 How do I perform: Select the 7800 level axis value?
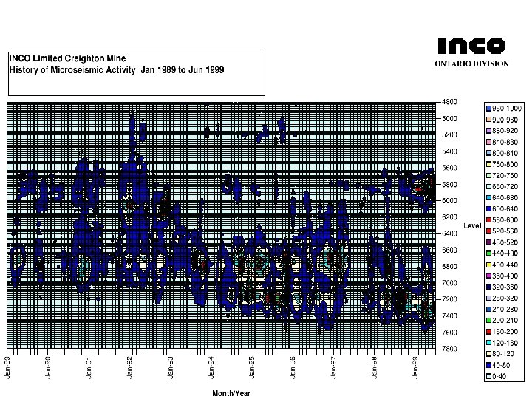(x=449, y=349)
